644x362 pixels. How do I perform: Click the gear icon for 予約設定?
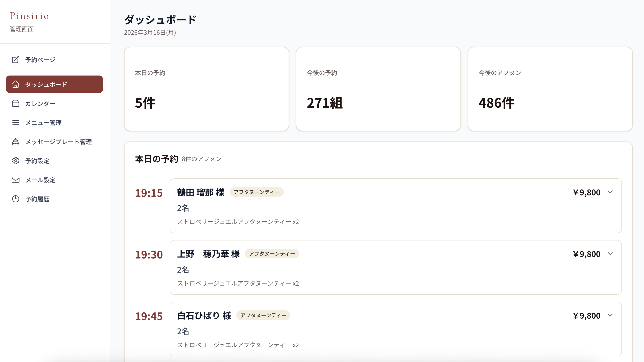15,161
